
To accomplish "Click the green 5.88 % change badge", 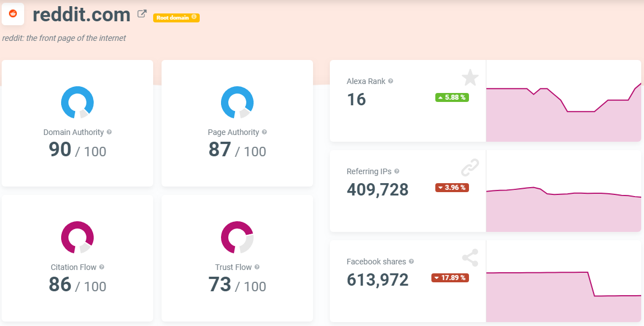I will tap(452, 97).
